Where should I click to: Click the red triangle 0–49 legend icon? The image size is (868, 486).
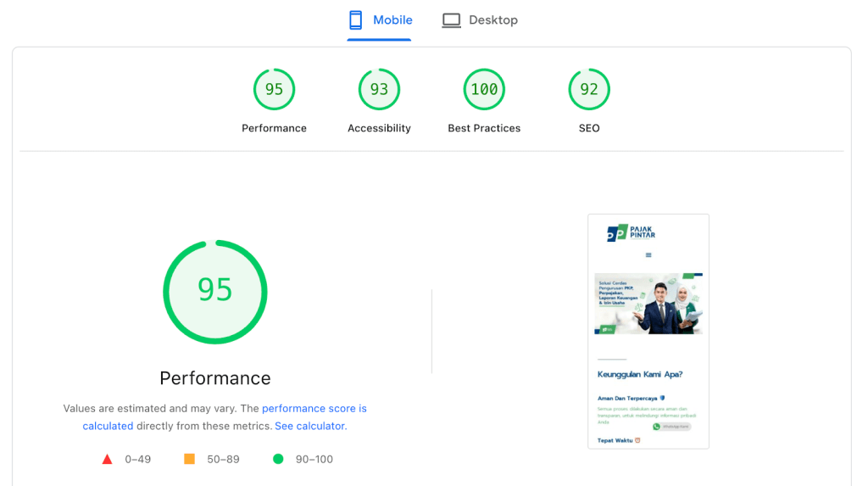[x=107, y=459]
